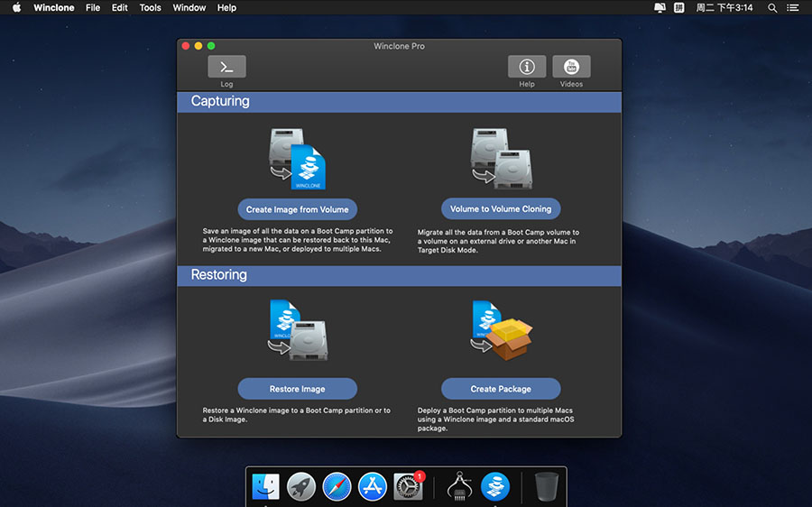Click the Create Package box icon
Viewport: 812px width, 507px height.
501,330
